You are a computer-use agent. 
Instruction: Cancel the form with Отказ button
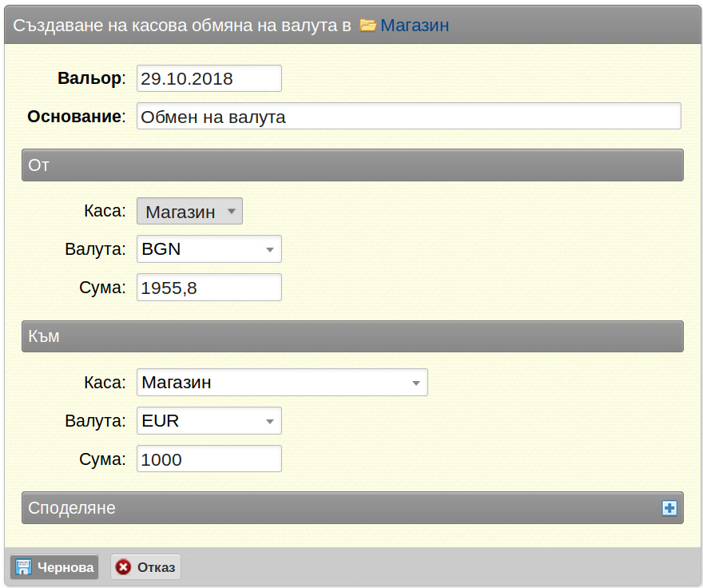pos(145,567)
